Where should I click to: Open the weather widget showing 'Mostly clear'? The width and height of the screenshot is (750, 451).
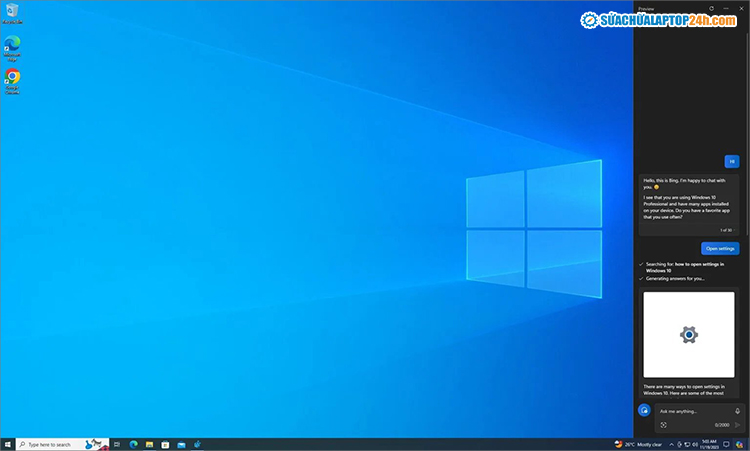[x=639, y=444]
